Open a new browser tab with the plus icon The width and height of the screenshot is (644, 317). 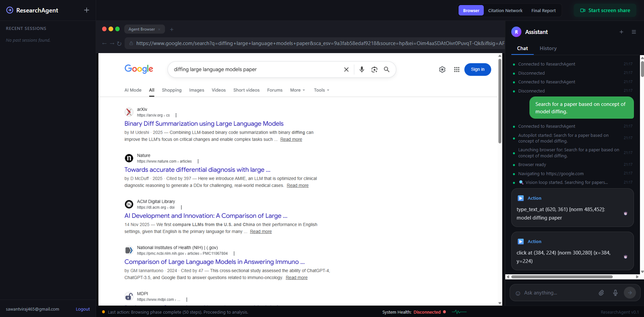(x=172, y=29)
